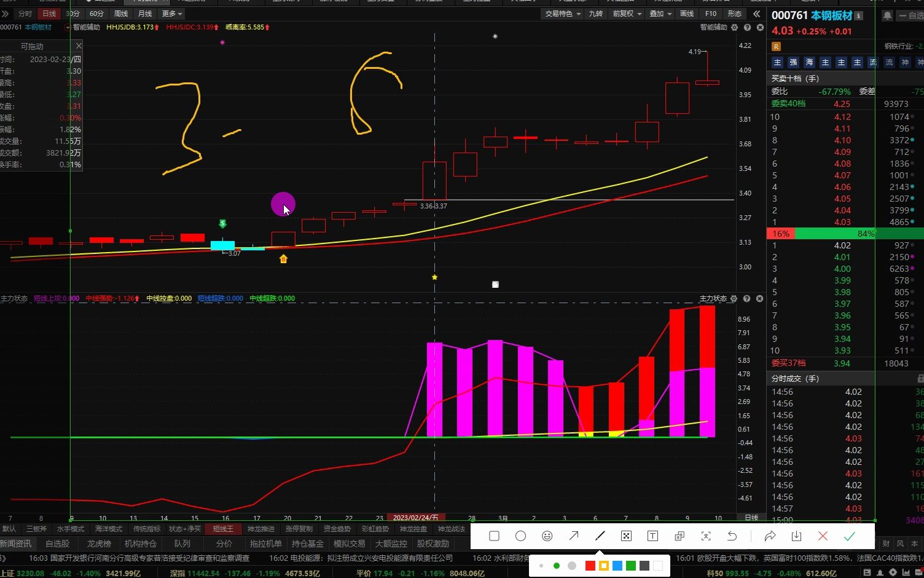Switch to 60分 period
This screenshot has height=578, width=924.
pos(96,14)
